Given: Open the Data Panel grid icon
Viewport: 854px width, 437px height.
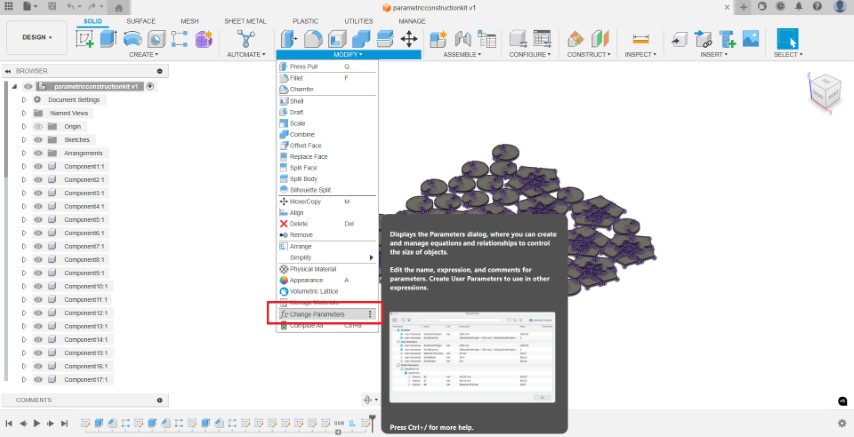Looking at the screenshot, I should (x=8, y=7).
